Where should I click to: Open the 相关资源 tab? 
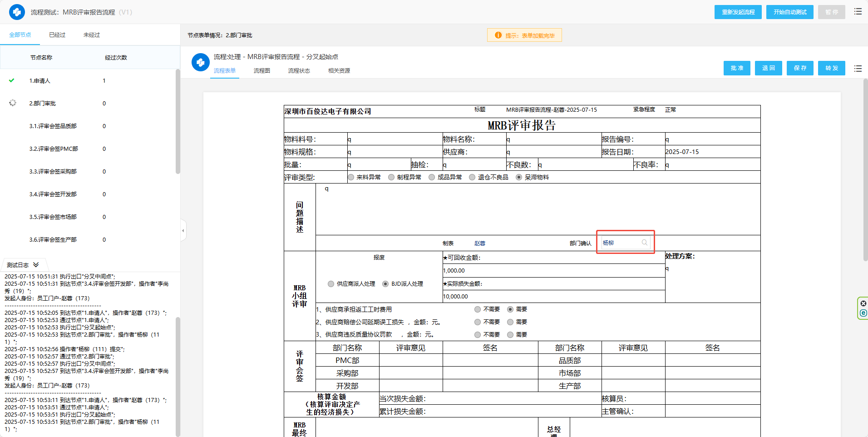[x=339, y=71]
